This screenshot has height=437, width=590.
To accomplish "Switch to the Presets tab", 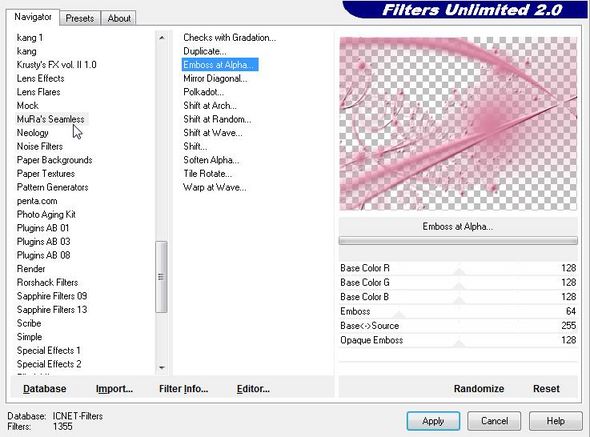I will [x=80, y=18].
